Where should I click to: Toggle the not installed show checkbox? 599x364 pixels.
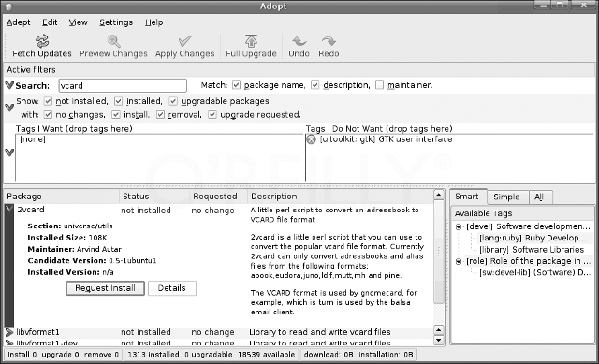[x=48, y=101]
